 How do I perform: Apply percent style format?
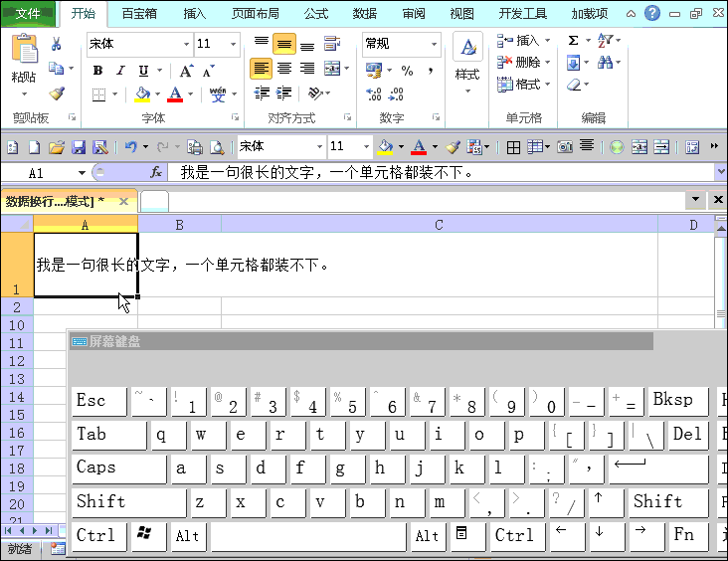tap(407, 71)
